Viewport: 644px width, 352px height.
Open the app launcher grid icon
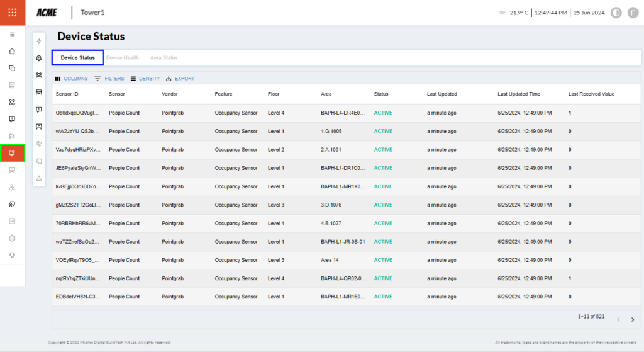pyautogui.click(x=13, y=13)
